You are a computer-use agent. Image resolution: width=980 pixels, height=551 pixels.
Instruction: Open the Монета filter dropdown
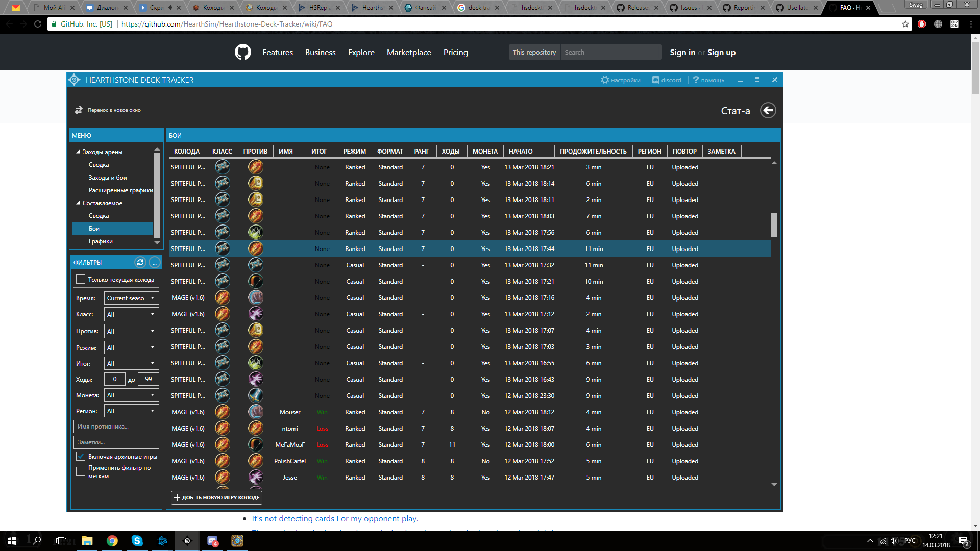[x=132, y=395]
